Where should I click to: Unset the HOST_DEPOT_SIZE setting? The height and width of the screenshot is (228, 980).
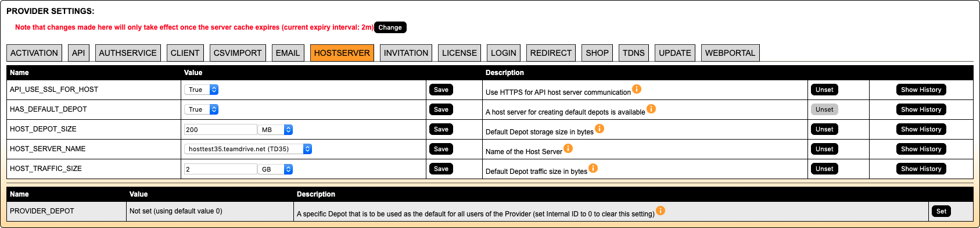coord(824,129)
